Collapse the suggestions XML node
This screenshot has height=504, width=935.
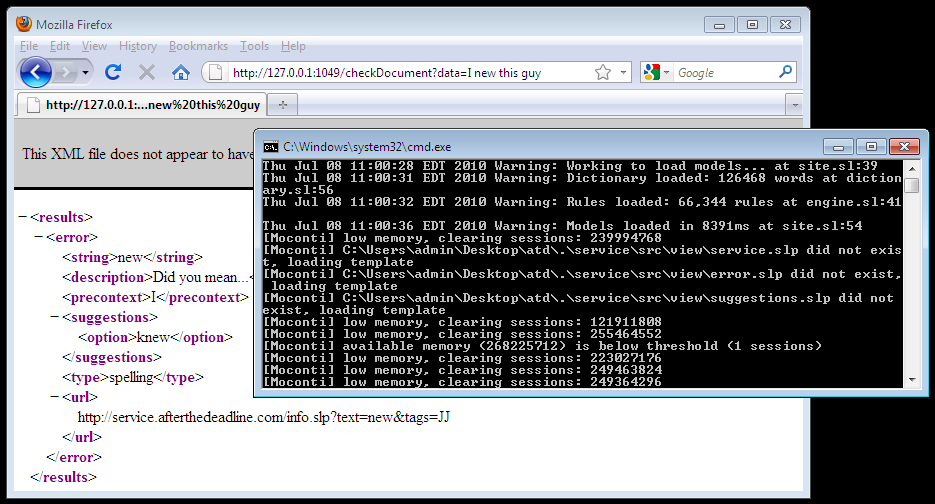pyautogui.click(x=55, y=317)
